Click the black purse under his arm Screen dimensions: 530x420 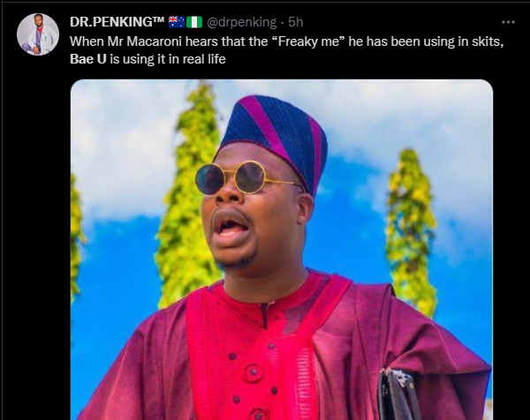[x=398, y=395]
